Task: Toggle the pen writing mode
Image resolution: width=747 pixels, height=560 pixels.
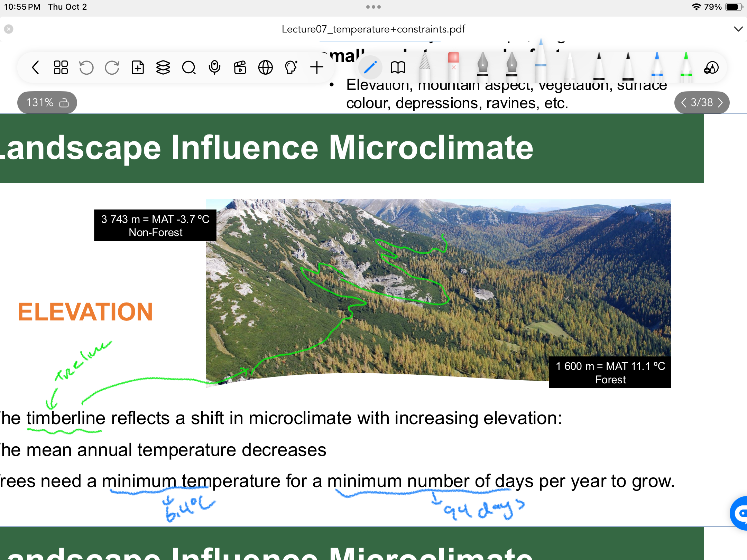Action: click(370, 67)
